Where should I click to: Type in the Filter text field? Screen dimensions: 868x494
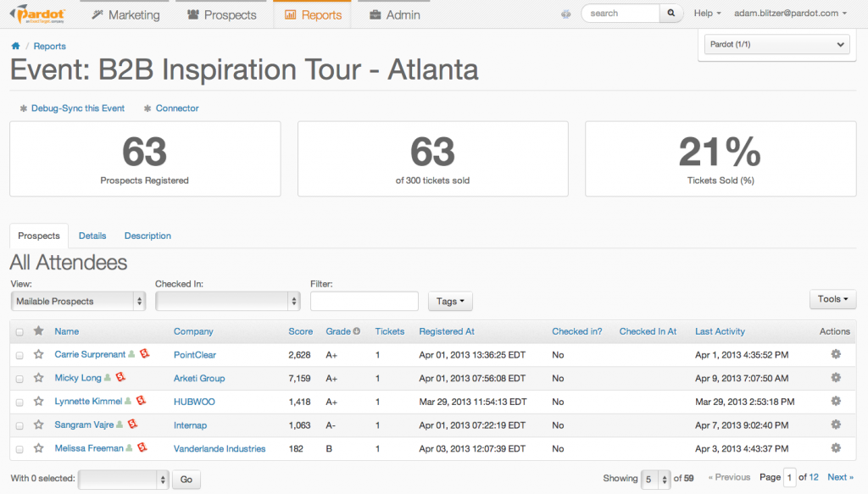(x=364, y=301)
